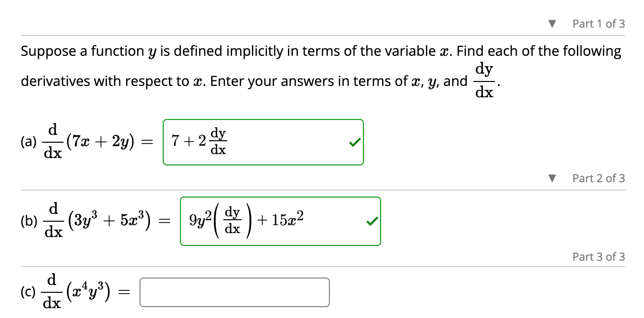Viewport: 644px width, 318px height.
Task: Click the (c) question label
Action: [x=27, y=291]
